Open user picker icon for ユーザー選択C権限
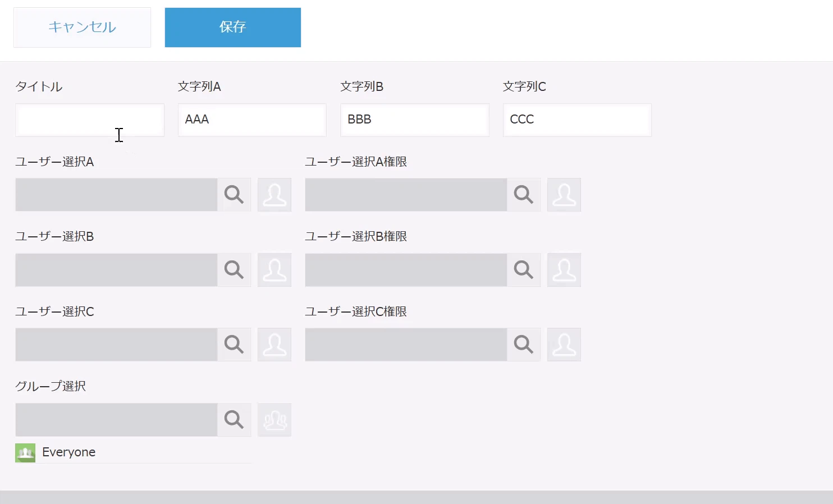 pos(564,345)
